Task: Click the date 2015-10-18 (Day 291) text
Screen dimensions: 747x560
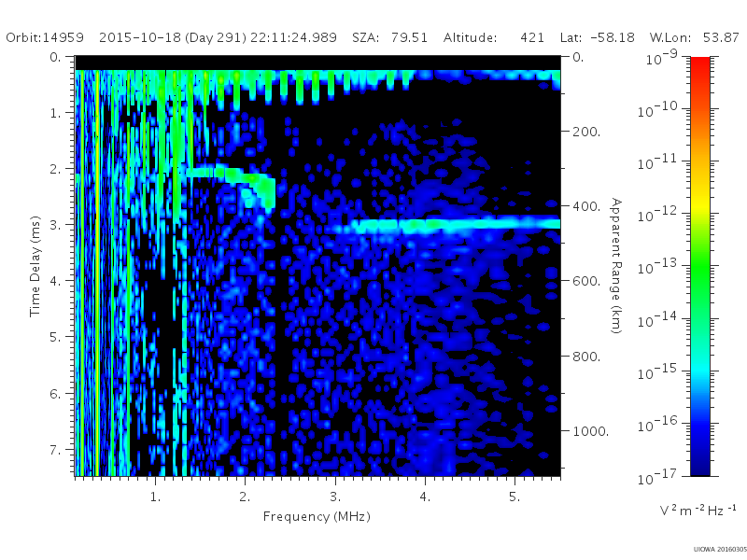Action: pyautogui.click(x=173, y=37)
